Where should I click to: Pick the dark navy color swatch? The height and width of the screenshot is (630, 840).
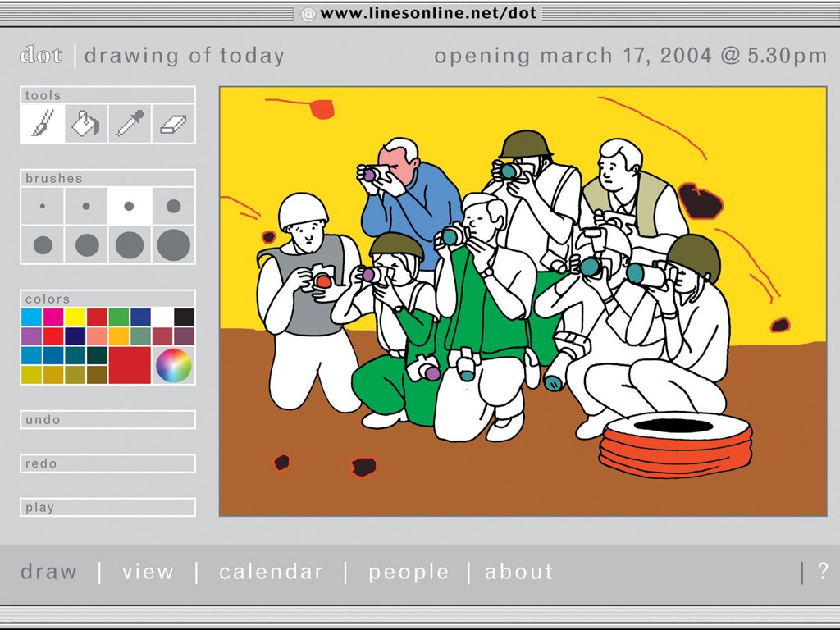tap(75, 336)
